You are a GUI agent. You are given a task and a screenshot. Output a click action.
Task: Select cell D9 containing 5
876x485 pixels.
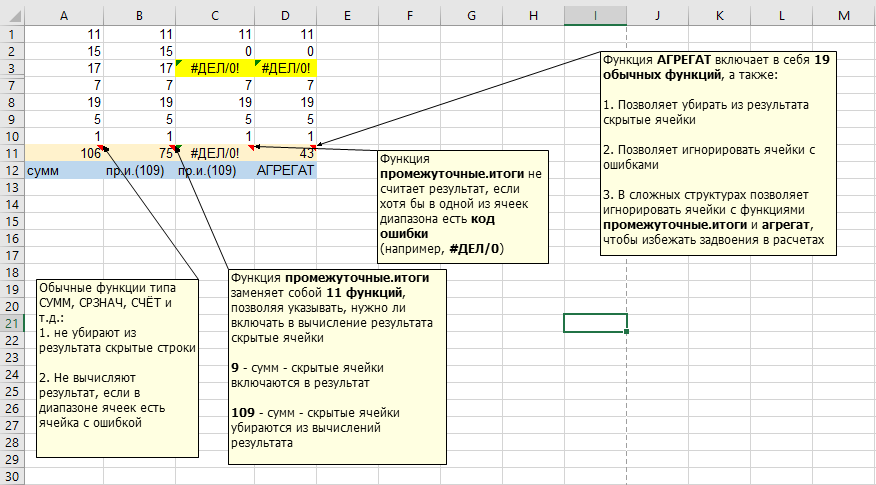(x=285, y=120)
